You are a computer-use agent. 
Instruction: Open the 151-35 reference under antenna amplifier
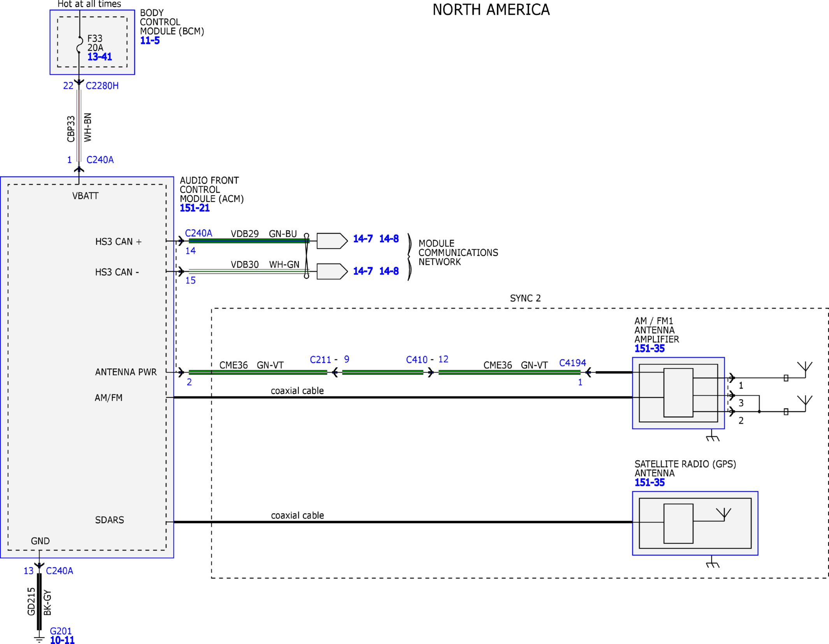click(x=650, y=348)
